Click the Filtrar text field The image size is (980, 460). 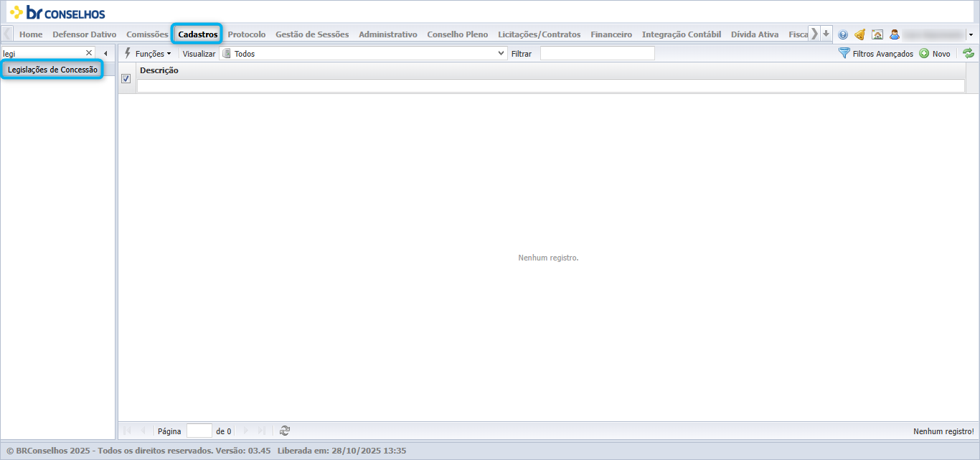[x=598, y=53]
